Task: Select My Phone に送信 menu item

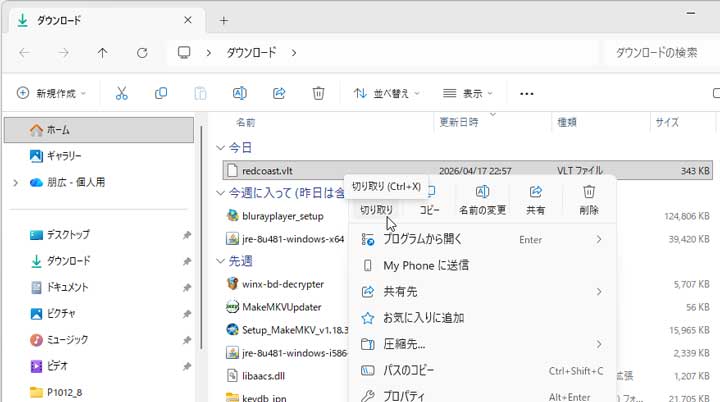Action: 482,266
